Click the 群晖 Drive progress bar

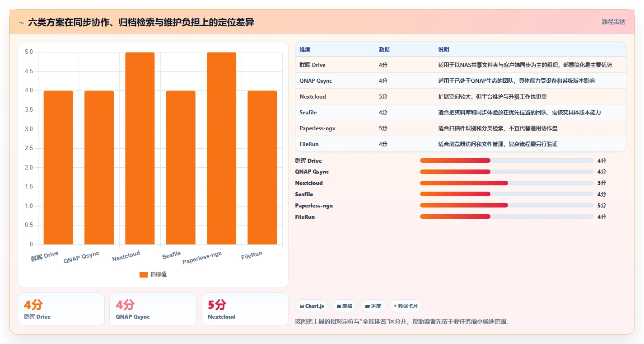click(507, 160)
